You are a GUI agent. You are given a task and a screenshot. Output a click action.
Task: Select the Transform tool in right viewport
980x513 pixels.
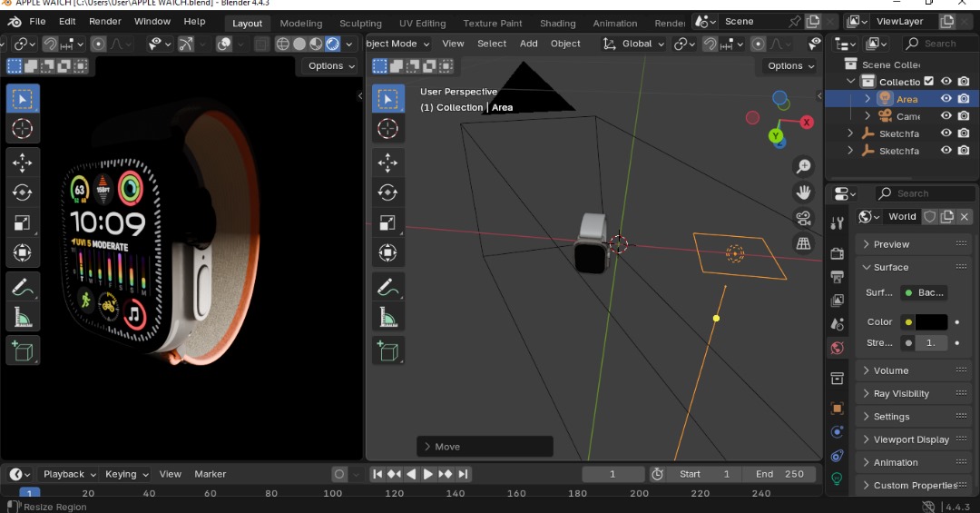click(x=387, y=252)
